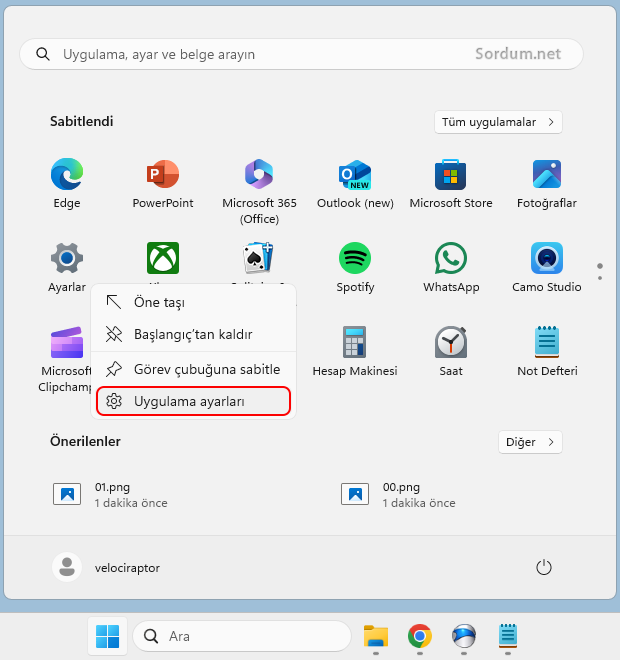The image size is (620, 660).
Task: Open WhatsApp
Action: [x=451, y=267]
